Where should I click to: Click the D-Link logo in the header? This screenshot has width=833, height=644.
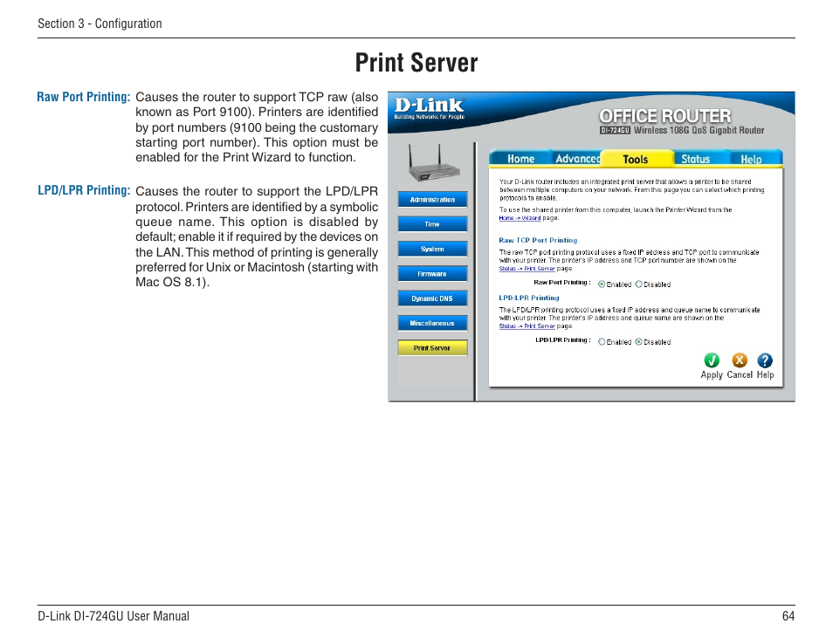pyautogui.click(x=430, y=108)
